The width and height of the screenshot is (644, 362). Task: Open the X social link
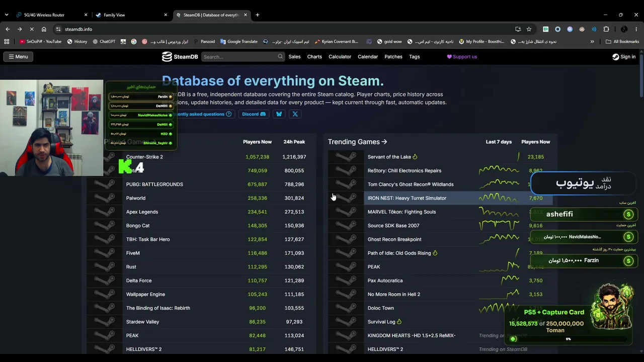coord(295,114)
